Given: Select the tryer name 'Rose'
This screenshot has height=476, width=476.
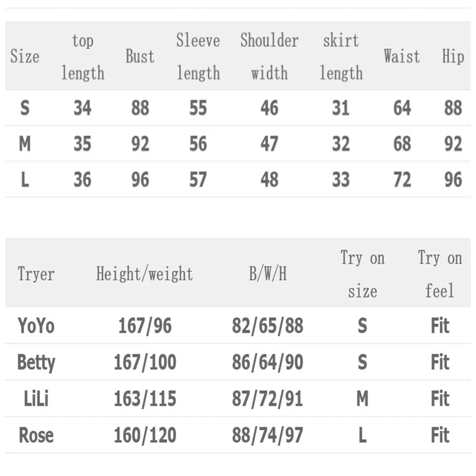Looking at the screenshot, I should tap(36, 435).
